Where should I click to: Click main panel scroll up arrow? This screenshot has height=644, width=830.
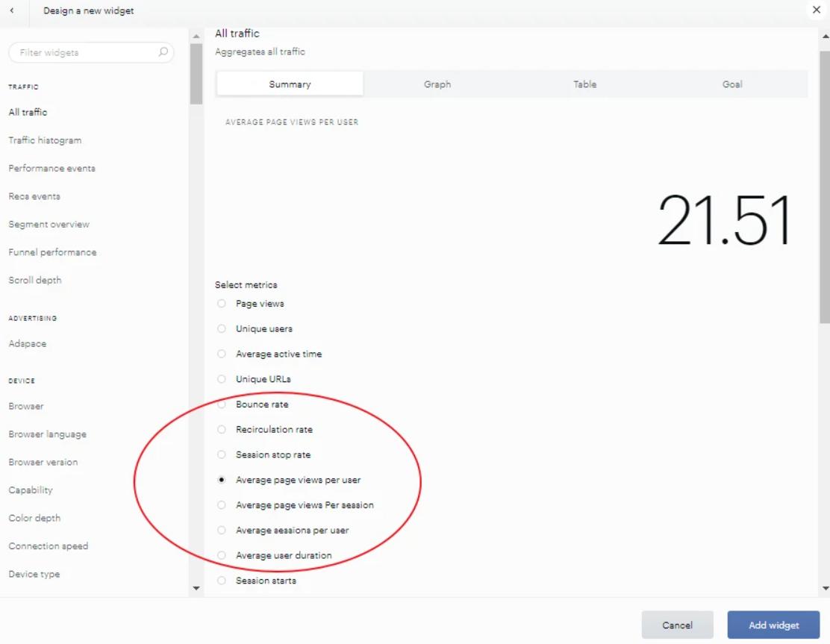[826, 36]
